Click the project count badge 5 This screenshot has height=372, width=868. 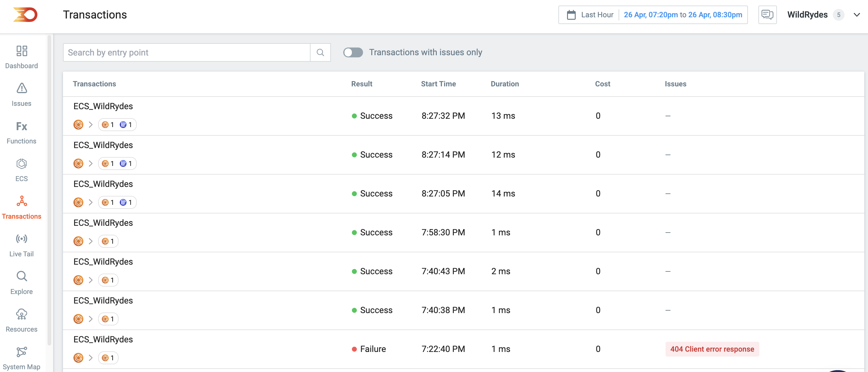[839, 15]
